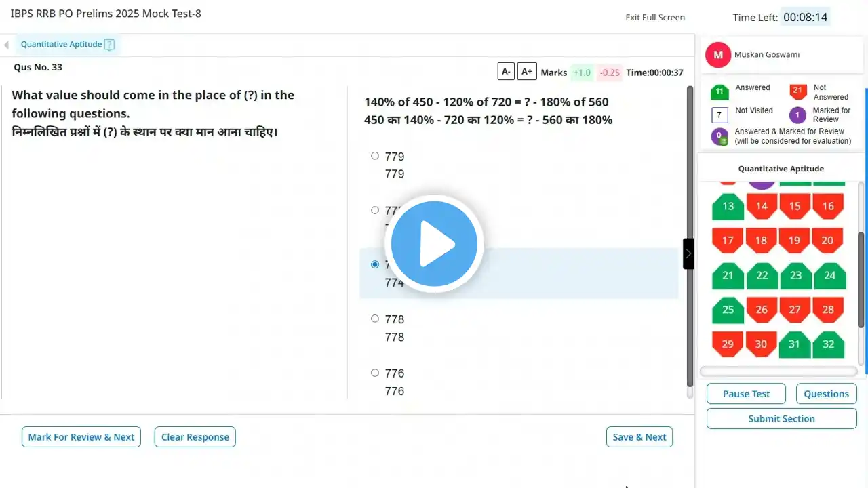Select the 778 answer option
The width and height of the screenshot is (868, 488).
click(375, 319)
